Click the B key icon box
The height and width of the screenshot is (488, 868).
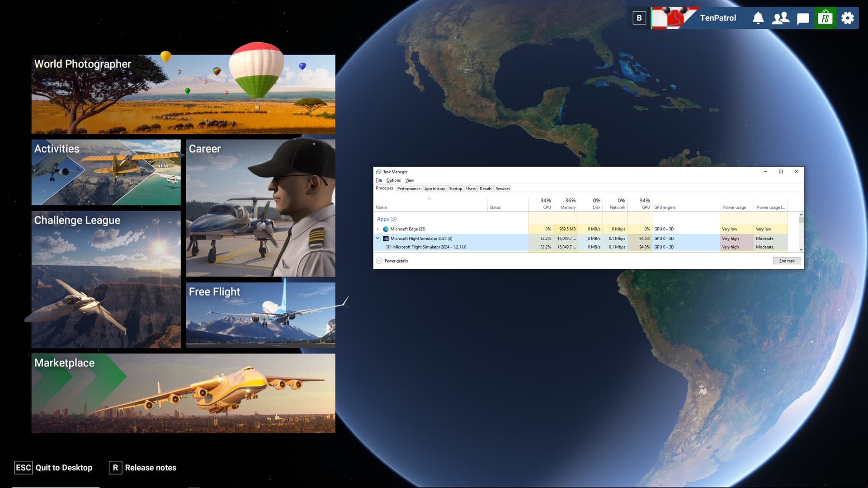[639, 18]
